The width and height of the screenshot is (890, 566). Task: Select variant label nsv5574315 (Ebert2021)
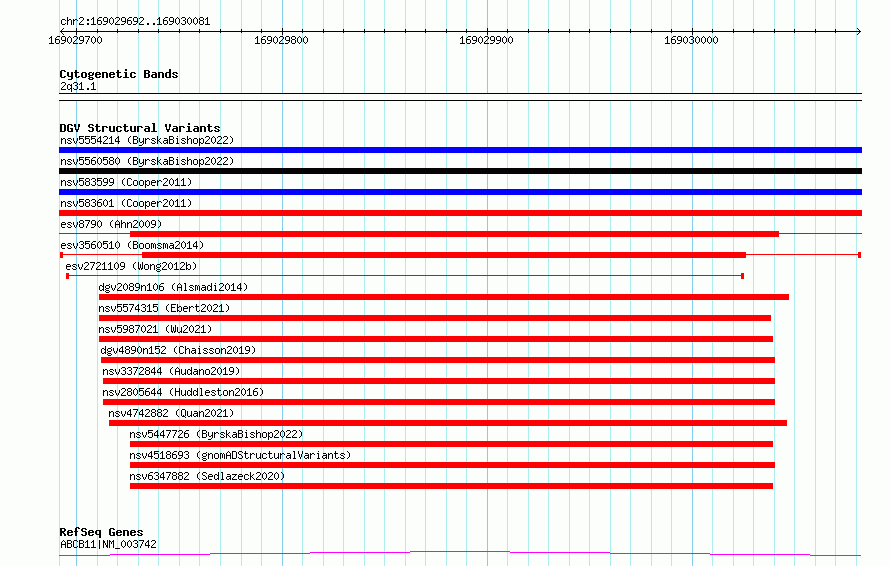pyautogui.click(x=164, y=308)
